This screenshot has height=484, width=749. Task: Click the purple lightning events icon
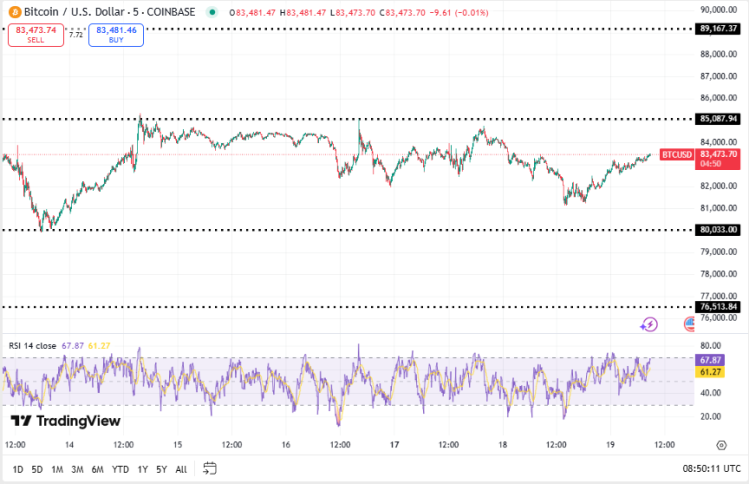point(650,324)
